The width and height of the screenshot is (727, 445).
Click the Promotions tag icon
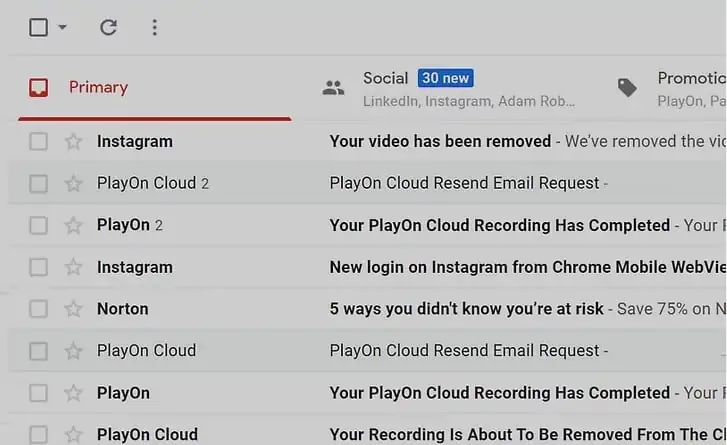pos(627,88)
